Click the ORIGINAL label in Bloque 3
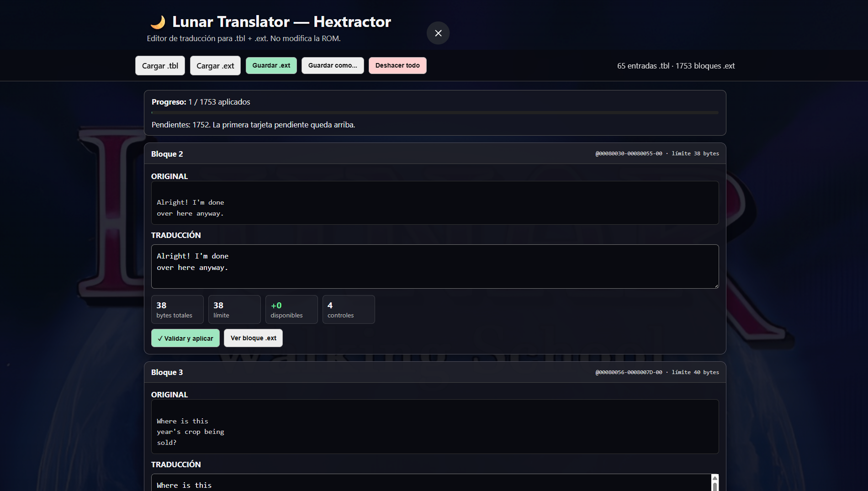The width and height of the screenshot is (868, 491). (169, 395)
